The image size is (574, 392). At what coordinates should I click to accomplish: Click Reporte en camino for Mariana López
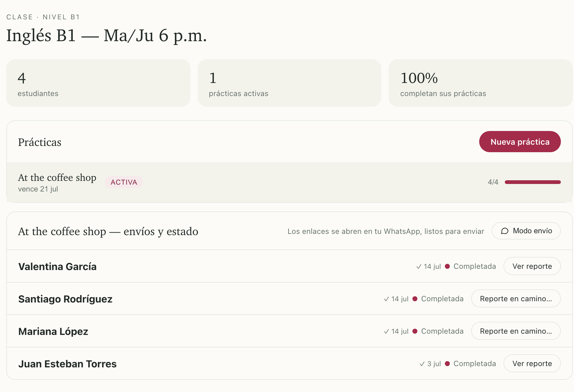click(516, 331)
